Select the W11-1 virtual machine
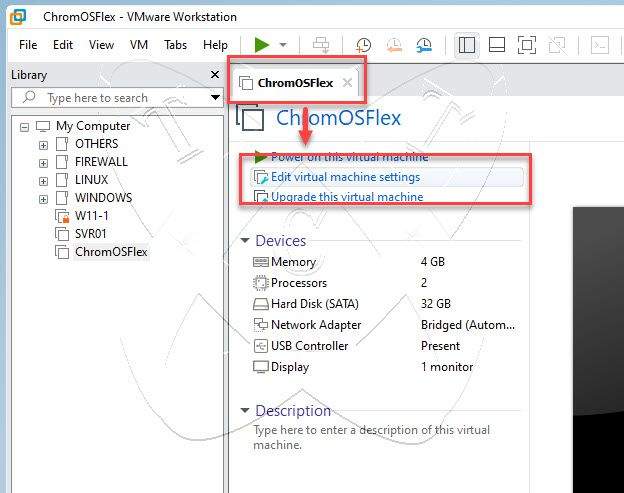624x493 pixels. (92, 216)
